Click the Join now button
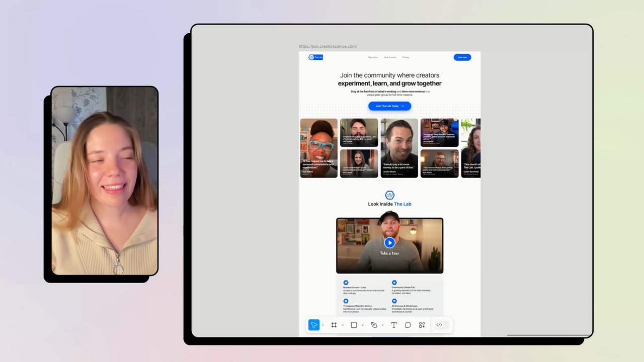Screen dimensions: 644x362 pos(462,57)
